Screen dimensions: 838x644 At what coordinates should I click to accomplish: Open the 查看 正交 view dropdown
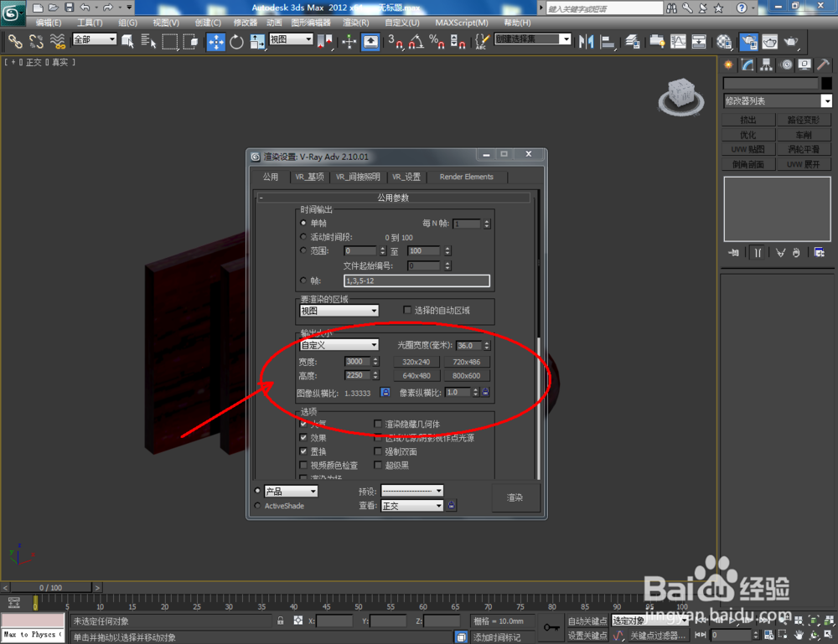tap(412, 506)
